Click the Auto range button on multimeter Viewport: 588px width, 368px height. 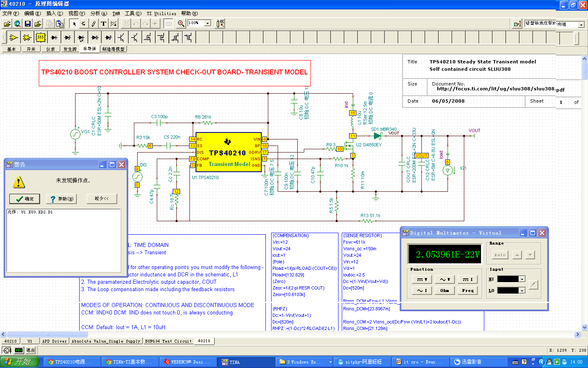[x=500, y=255]
